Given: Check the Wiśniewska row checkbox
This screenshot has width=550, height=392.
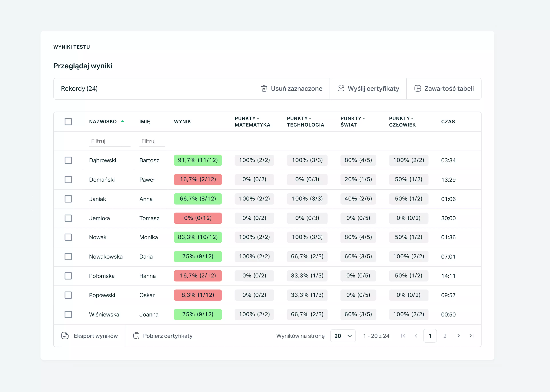Looking at the screenshot, I should click(68, 315).
